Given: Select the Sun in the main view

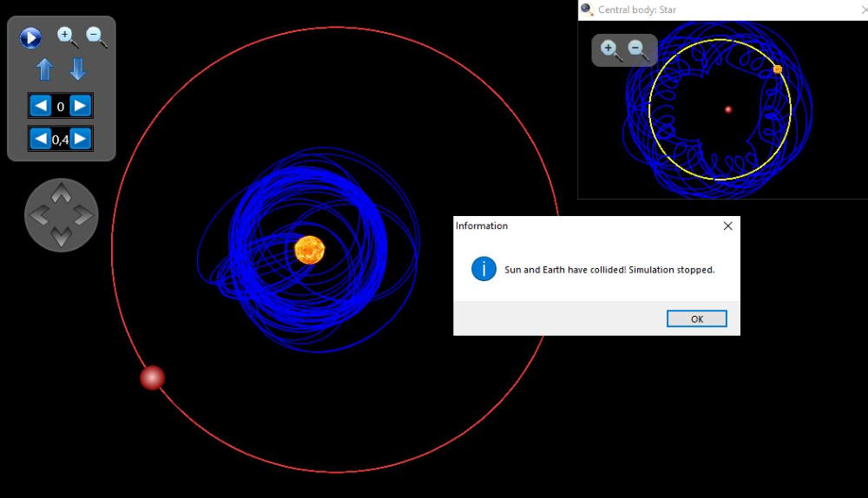Looking at the screenshot, I should [310, 250].
